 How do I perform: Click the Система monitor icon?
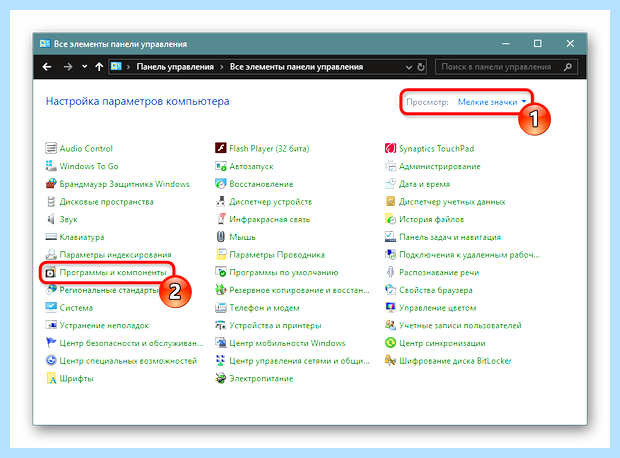(x=51, y=307)
